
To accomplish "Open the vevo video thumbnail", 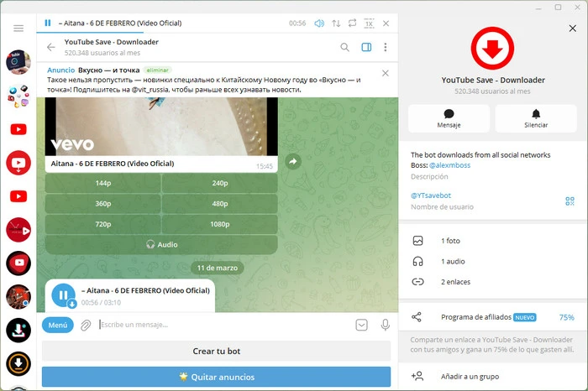I will coord(161,127).
